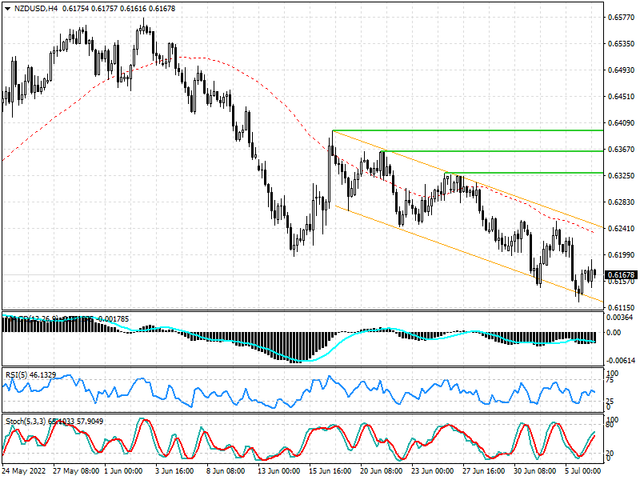
Task: Select the current price tag 0.61678
Action: pyautogui.click(x=620, y=275)
